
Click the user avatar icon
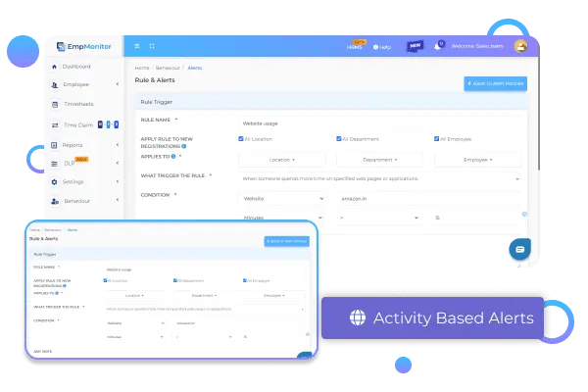(x=520, y=46)
